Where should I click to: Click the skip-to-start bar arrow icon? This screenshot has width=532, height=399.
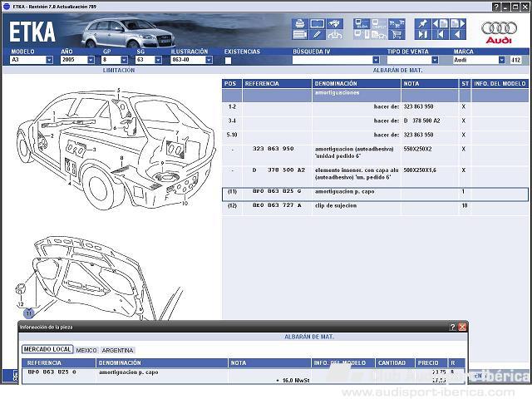pyautogui.click(x=440, y=35)
